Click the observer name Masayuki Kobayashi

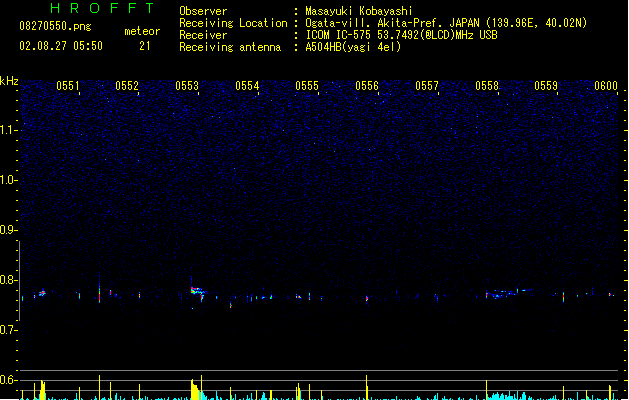coord(359,11)
